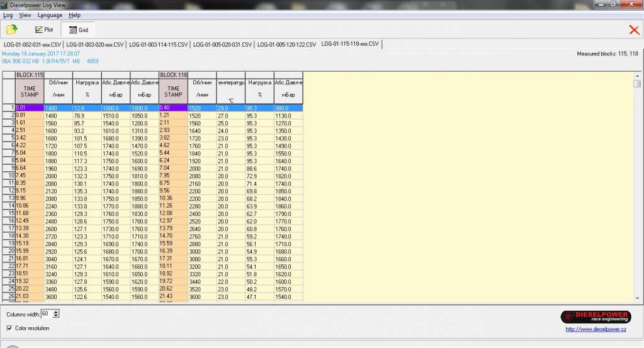Switch to Plot view

click(44, 30)
